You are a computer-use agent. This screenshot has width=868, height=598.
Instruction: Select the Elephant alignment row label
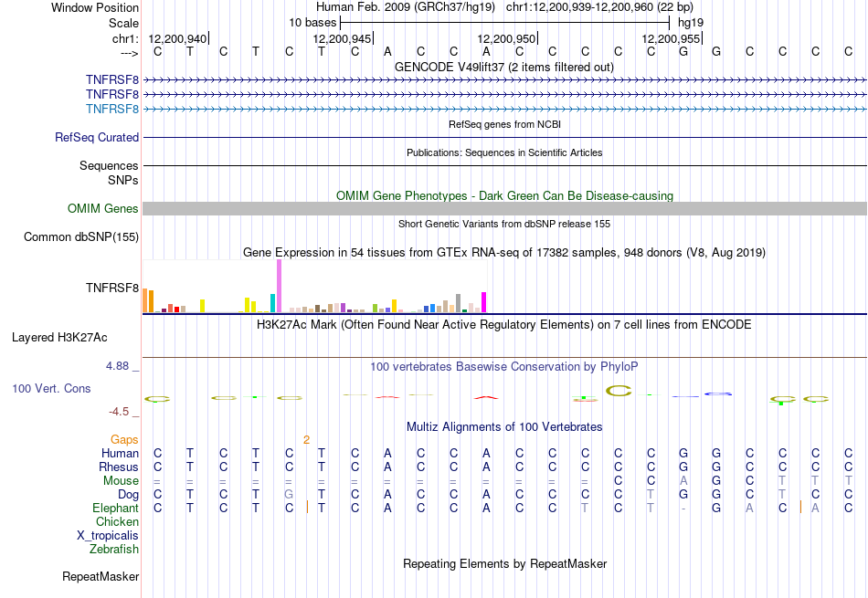pos(115,508)
